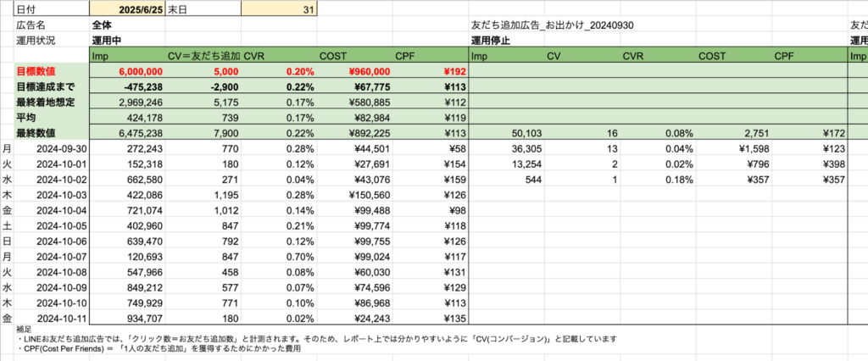Click date cell 2024-09-30
Screen dimensions: 868x361
[52, 148]
